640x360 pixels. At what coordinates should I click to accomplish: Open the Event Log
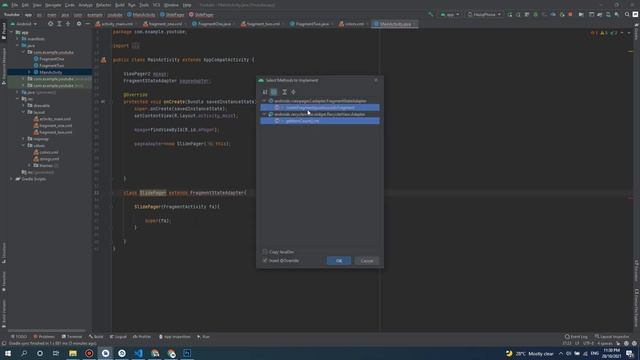pyautogui.click(x=576, y=337)
